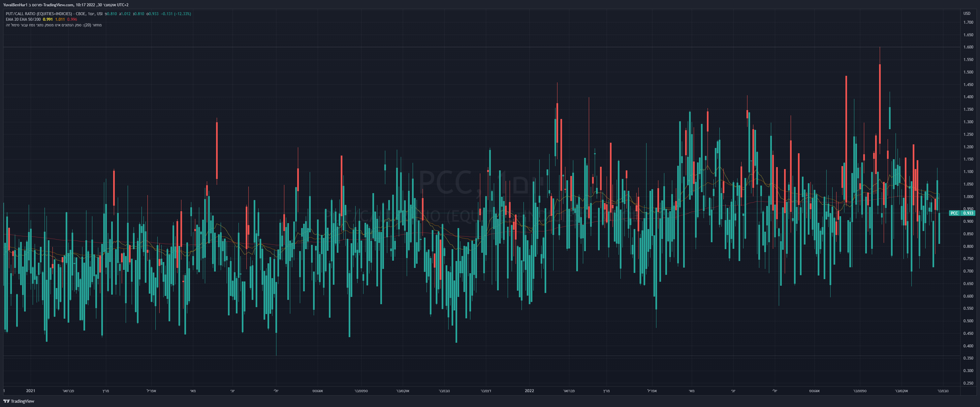
Task: Click the 0.800 price axis label
Action: [968, 246]
